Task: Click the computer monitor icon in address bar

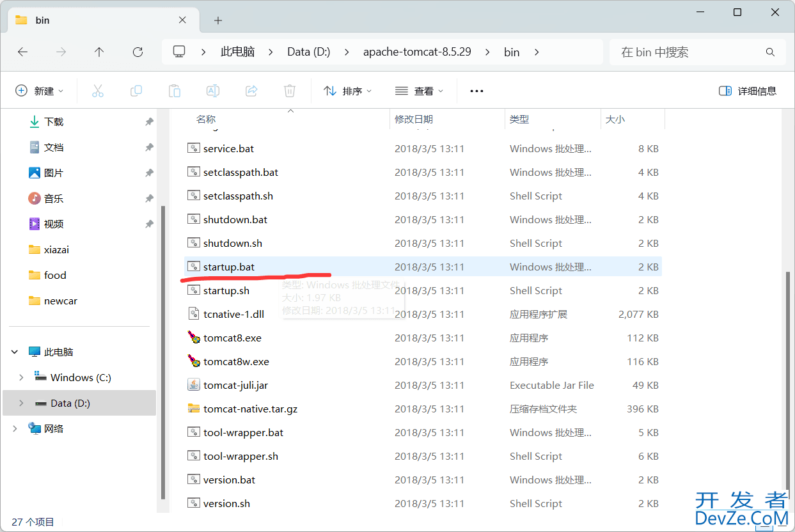Action: pos(179,52)
